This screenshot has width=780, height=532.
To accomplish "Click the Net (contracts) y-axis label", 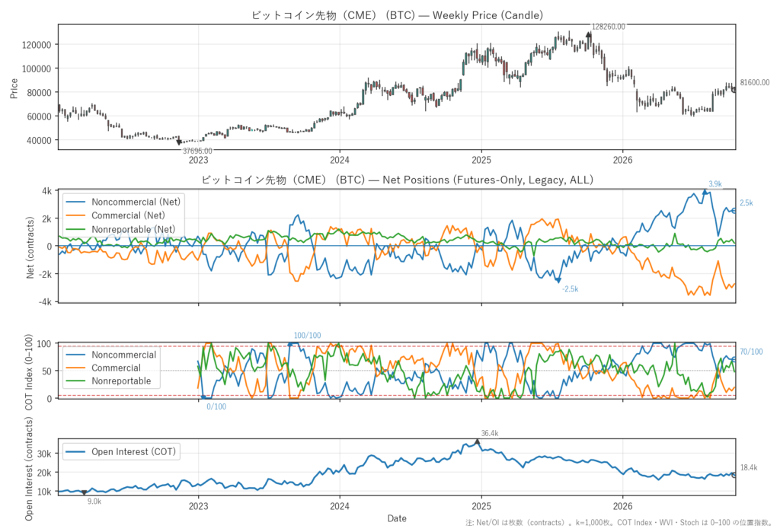I will (30, 247).
